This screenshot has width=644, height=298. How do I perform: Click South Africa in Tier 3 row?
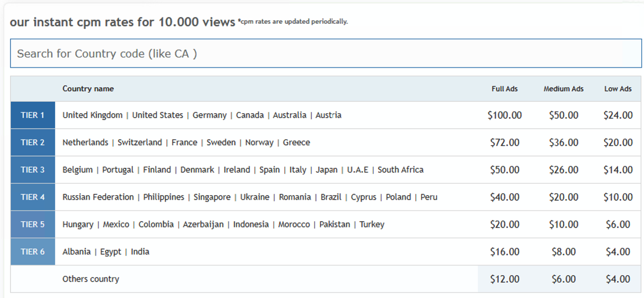click(400, 170)
